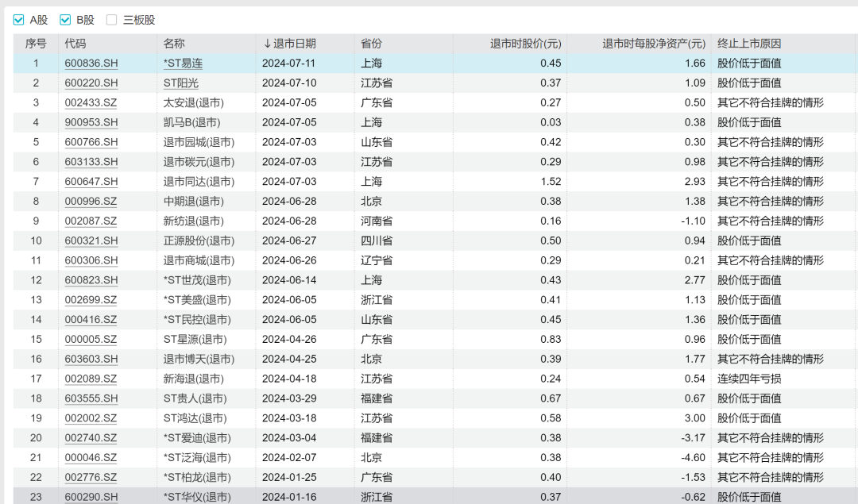Open stock code 000416.SZ link
The image size is (858, 504).
(x=91, y=319)
